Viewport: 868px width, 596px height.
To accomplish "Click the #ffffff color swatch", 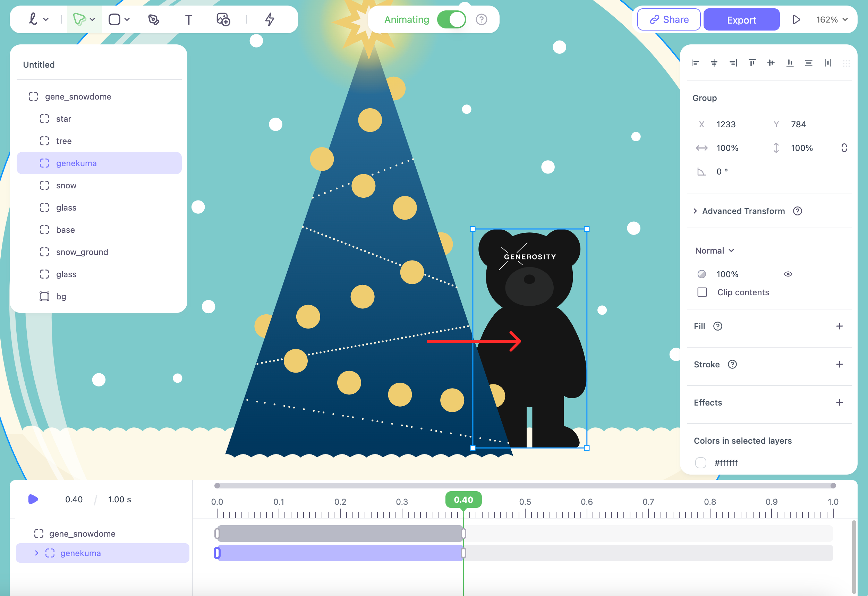I will (x=701, y=463).
